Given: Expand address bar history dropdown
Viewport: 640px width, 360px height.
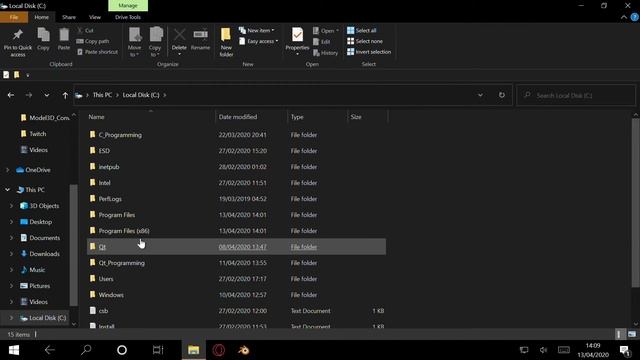Looking at the screenshot, I should coord(480,95).
